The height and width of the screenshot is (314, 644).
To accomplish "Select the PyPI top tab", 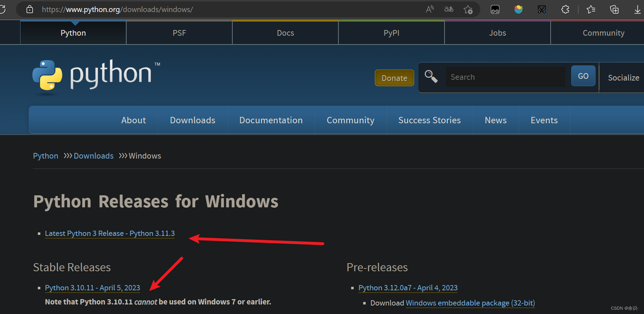I will pos(391,33).
